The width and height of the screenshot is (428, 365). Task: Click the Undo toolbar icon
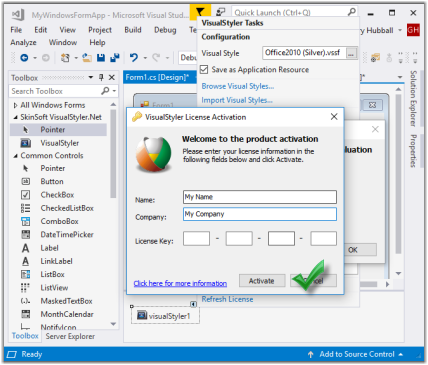pos(134,58)
